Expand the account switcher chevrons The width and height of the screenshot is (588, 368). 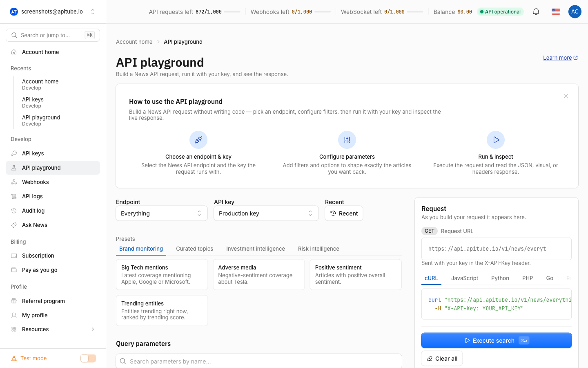click(93, 11)
